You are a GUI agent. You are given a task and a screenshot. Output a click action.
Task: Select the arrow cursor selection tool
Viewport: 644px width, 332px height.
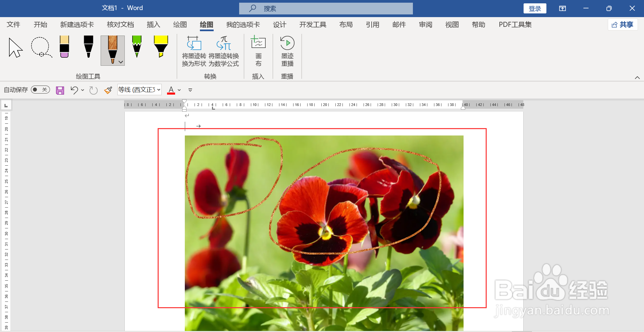15,48
